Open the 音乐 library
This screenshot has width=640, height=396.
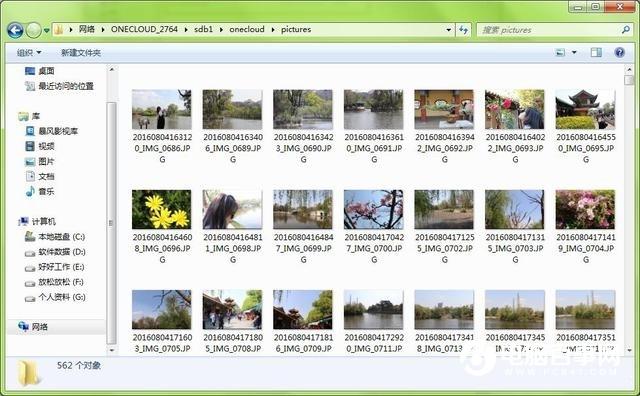(40, 191)
